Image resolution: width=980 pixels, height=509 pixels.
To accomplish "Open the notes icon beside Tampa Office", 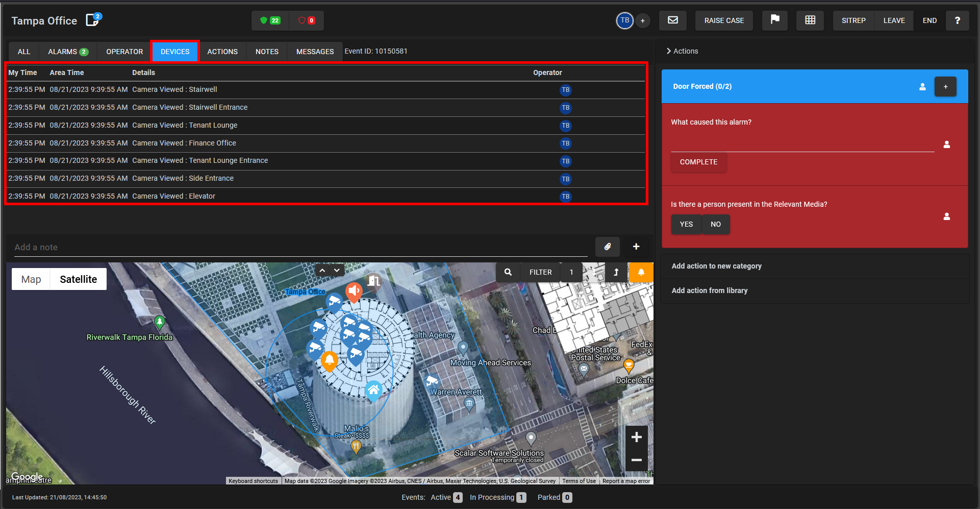I will click(x=93, y=20).
